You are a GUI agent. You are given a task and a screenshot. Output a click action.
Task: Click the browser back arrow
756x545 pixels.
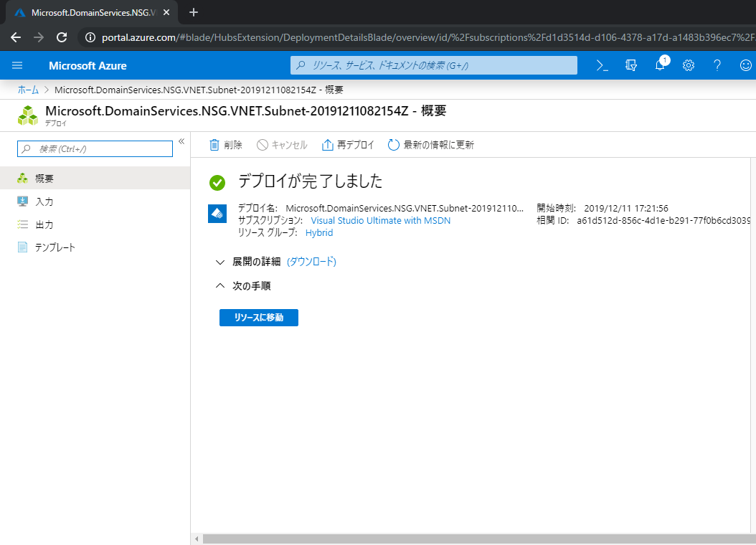[x=16, y=37]
